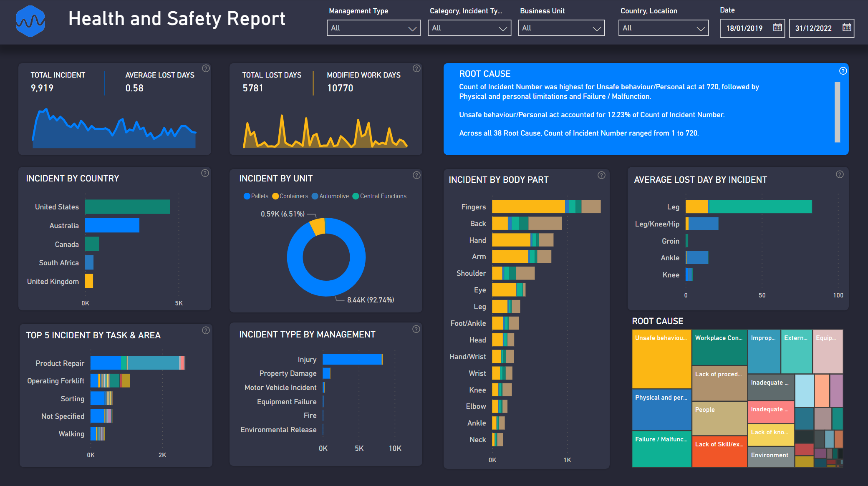Click the Incident By Country help icon
The image size is (868, 486).
pos(207,172)
